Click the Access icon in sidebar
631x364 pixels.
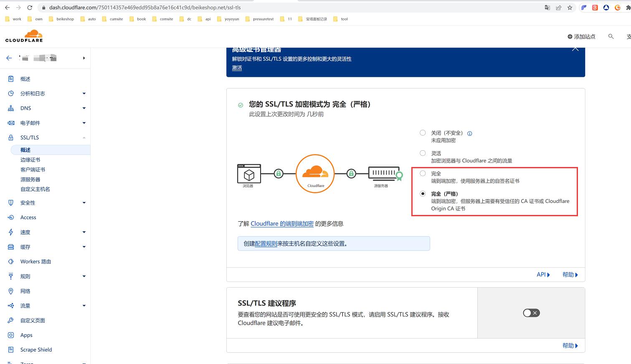(x=11, y=217)
